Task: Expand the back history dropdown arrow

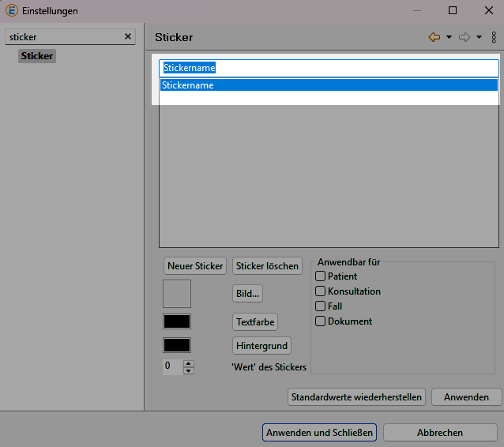Action: pos(449,37)
